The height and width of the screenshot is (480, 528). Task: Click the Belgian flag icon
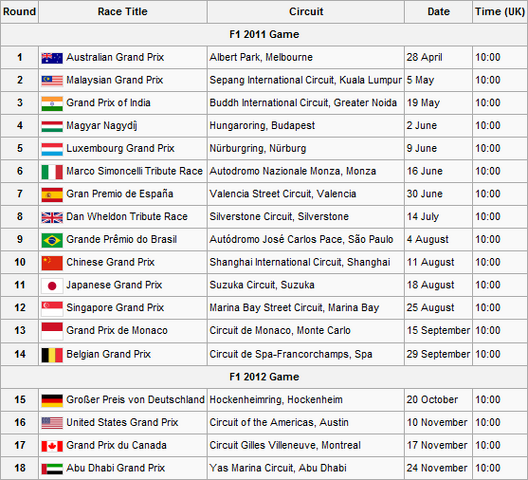[52, 355]
